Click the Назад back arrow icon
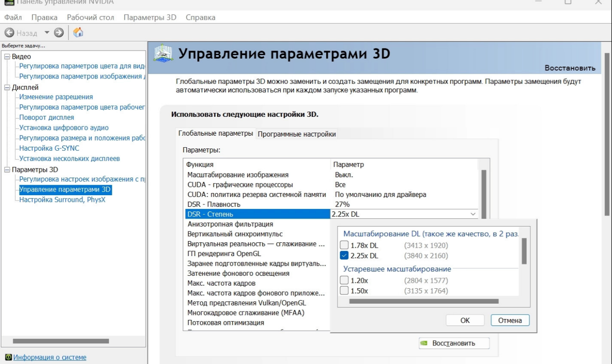 (x=9, y=33)
